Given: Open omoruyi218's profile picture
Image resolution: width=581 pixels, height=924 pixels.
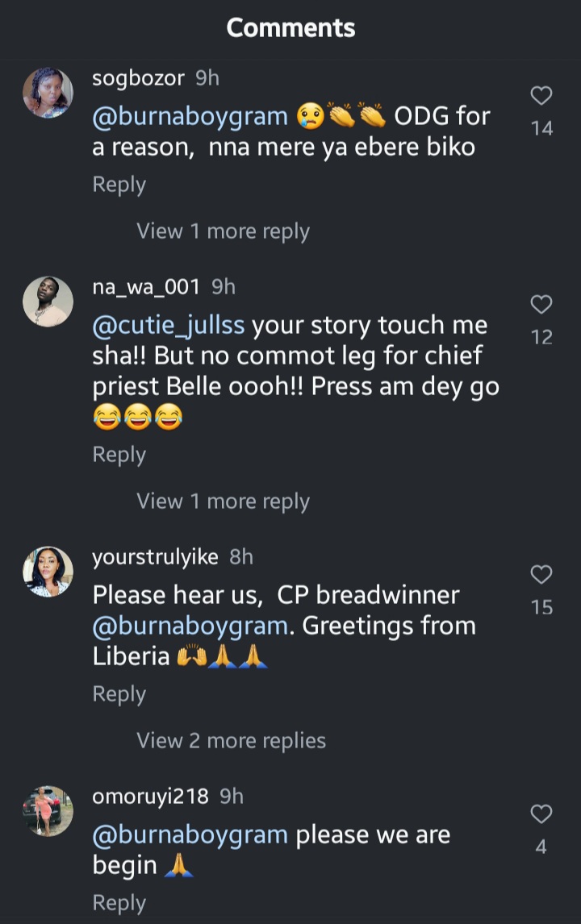Looking at the screenshot, I should pos(48,811).
